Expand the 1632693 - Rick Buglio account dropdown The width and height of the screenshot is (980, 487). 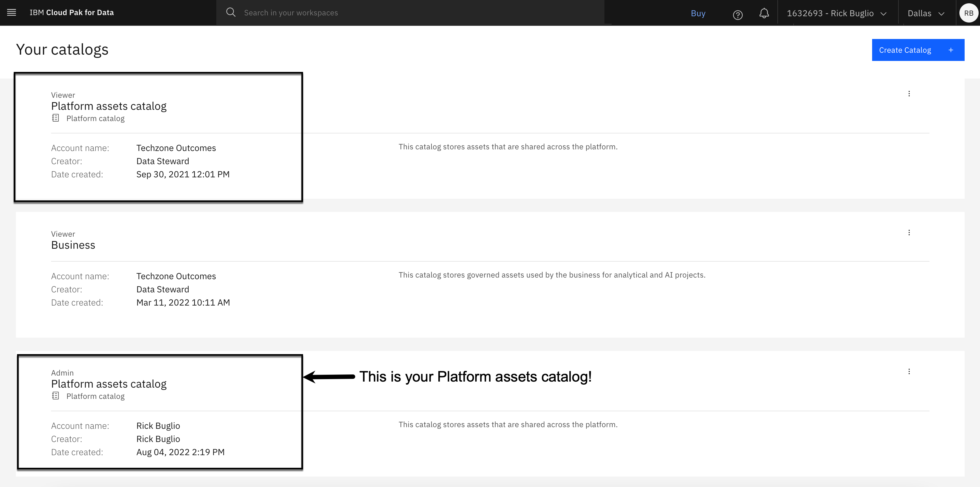[830, 13]
